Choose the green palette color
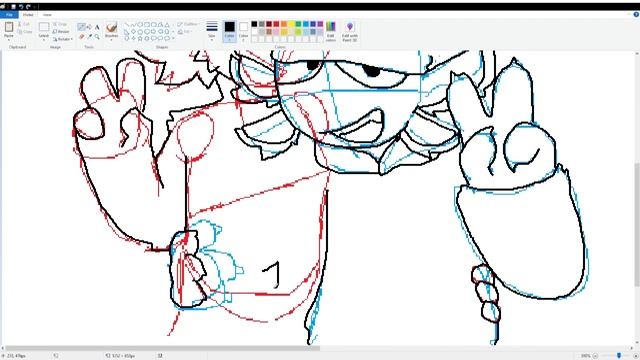The image size is (640, 360). (x=298, y=24)
